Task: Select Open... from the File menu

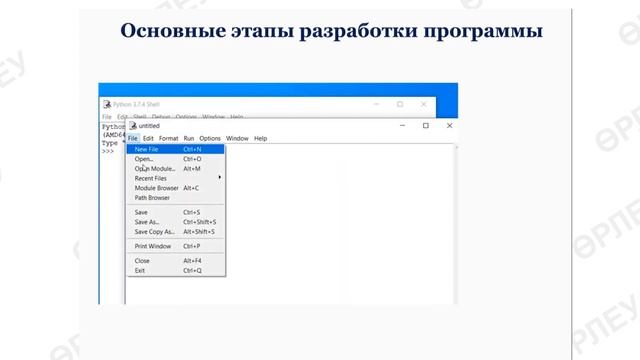Action: click(x=176, y=159)
